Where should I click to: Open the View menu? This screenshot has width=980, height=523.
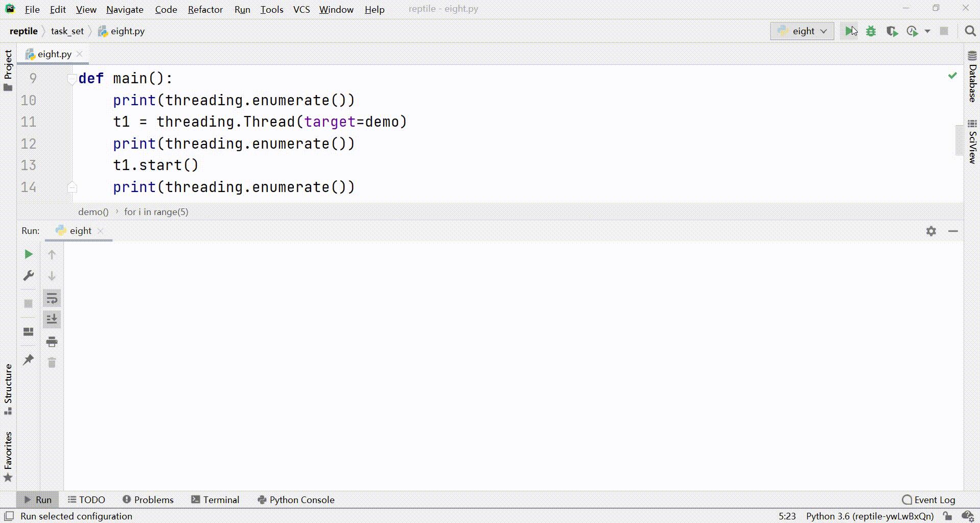pos(86,9)
